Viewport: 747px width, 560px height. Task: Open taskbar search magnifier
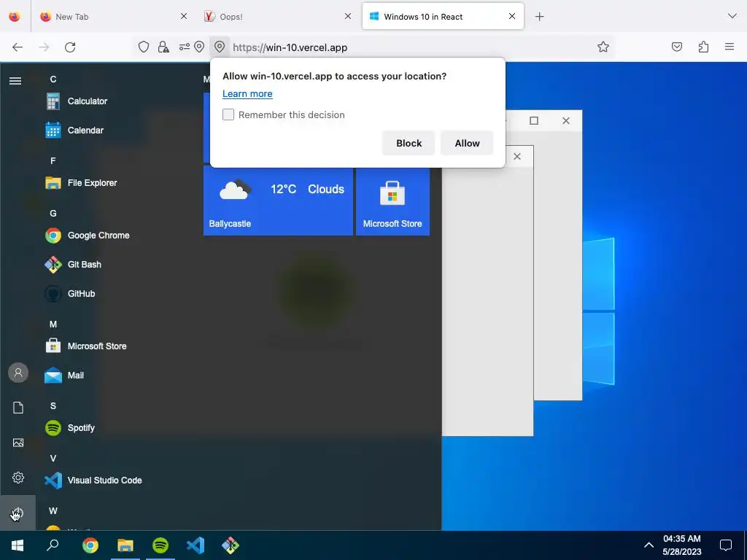coord(53,545)
